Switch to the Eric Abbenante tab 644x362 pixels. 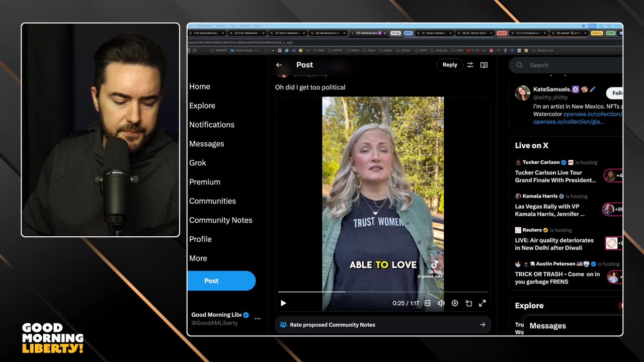point(247,33)
